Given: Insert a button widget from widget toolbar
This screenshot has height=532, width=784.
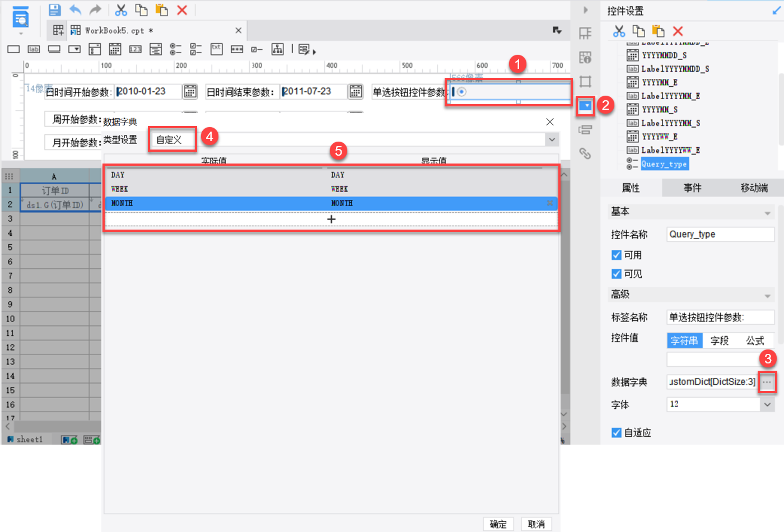Looking at the screenshot, I should coord(54,49).
